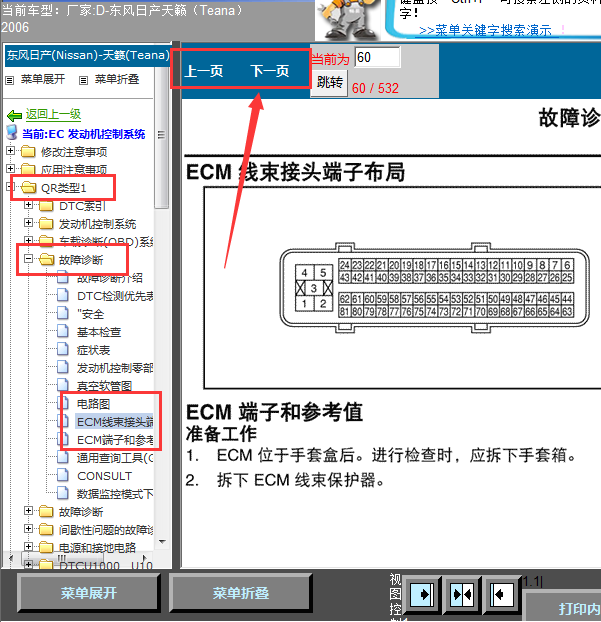This screenshot has height=622, width=601.
Task: Click the 打印内 print button
Action: point(563,607)
